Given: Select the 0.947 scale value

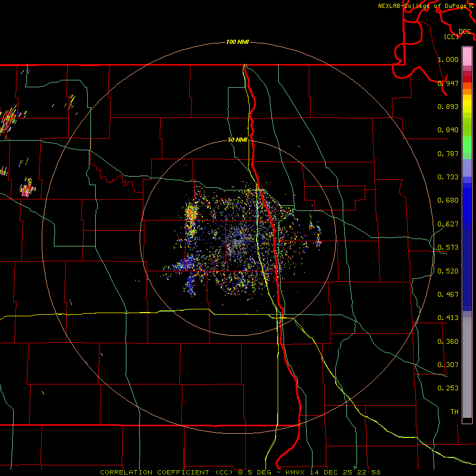Looking at the screenshot, I should pyautogui.click(x=448, y=83).
